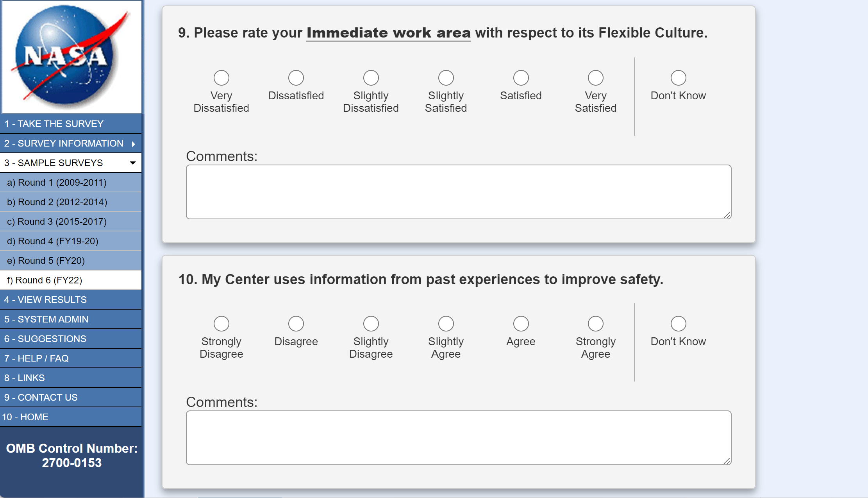This screenshot has width=868, height=498.
Task: Navigate to Contact Us page
Action: coord(41,398)
